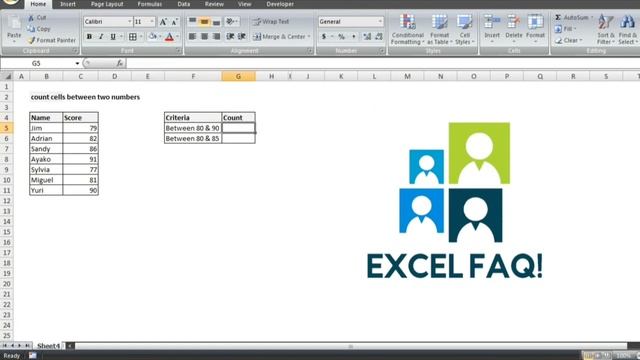
Task: Click AutoSum sigma button
Action: (573, 18)
